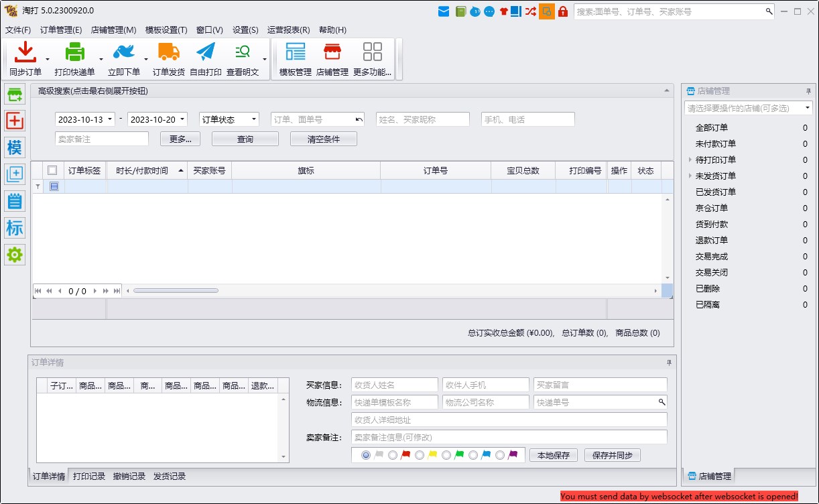Click the magnifier icon in the title search box
The height and width of the screenshot is (504, 819).
pyautogui.click(x=769, y=11)
